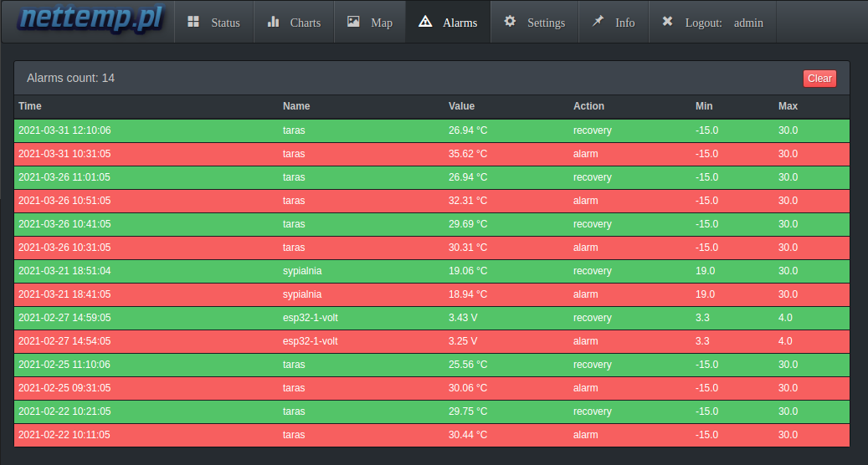The height and width of the screenshot is (465, 868).
Task: Click the Settings gear icon
Action: click(x=510, y=21)
